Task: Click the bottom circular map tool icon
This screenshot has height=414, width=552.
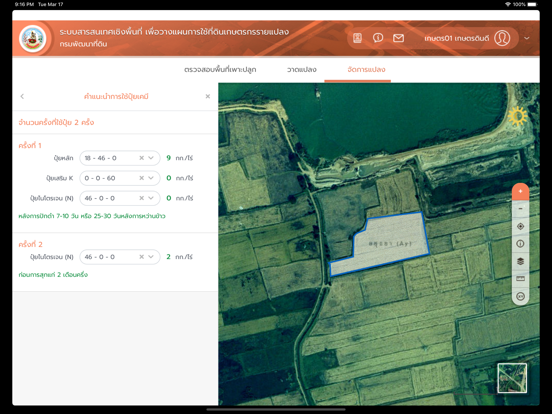Action: point(520,296)
